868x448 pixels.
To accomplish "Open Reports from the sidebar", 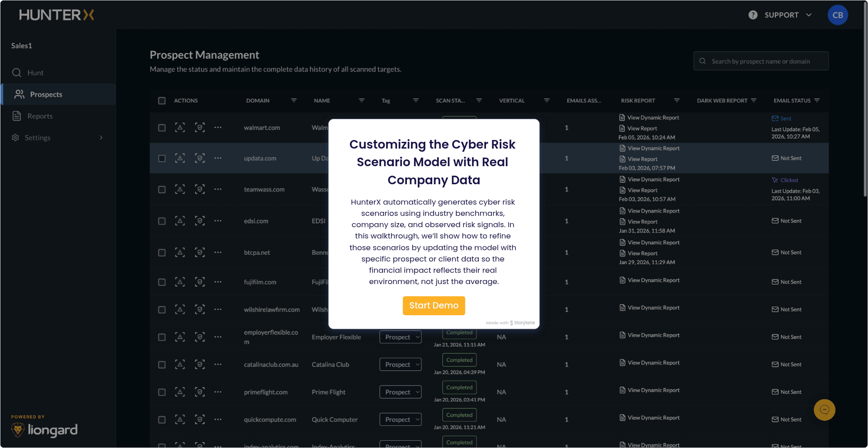I will [x=40, y=116].
